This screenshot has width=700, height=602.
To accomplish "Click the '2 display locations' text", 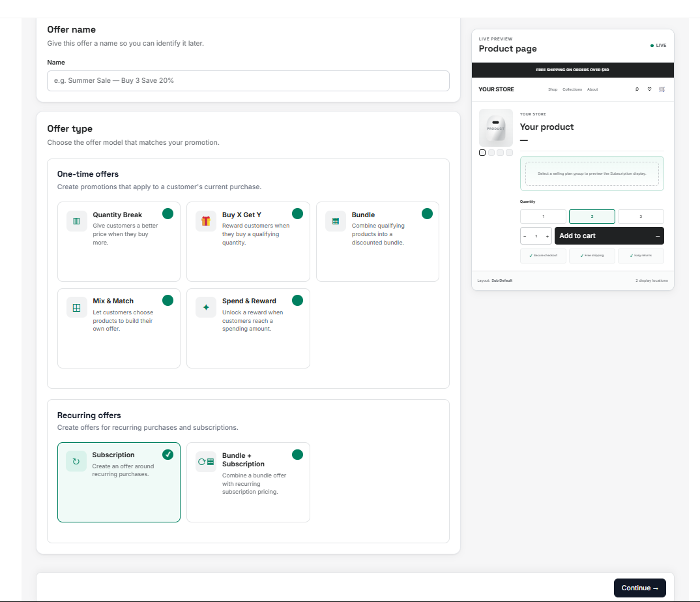I will [651, 281].
